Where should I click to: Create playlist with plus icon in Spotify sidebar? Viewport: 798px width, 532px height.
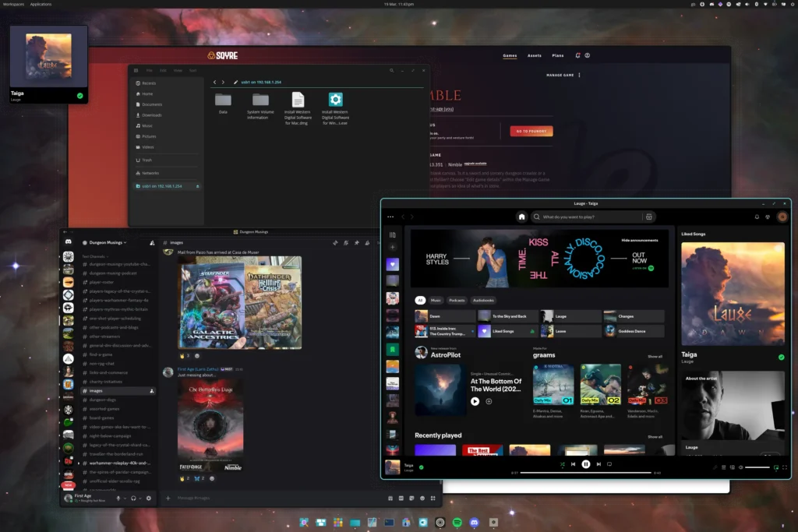pyautogui.click(x=393, y=247)
